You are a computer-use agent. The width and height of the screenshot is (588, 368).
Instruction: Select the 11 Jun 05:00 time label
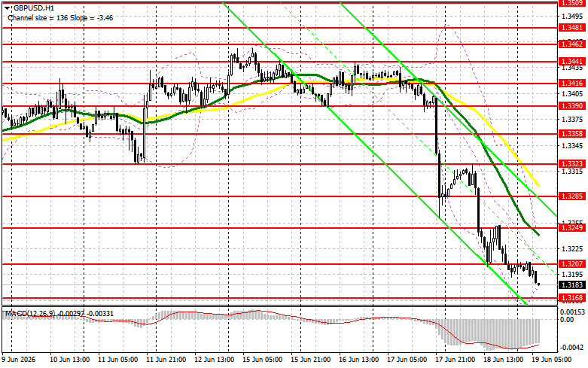tap(117, 360)
